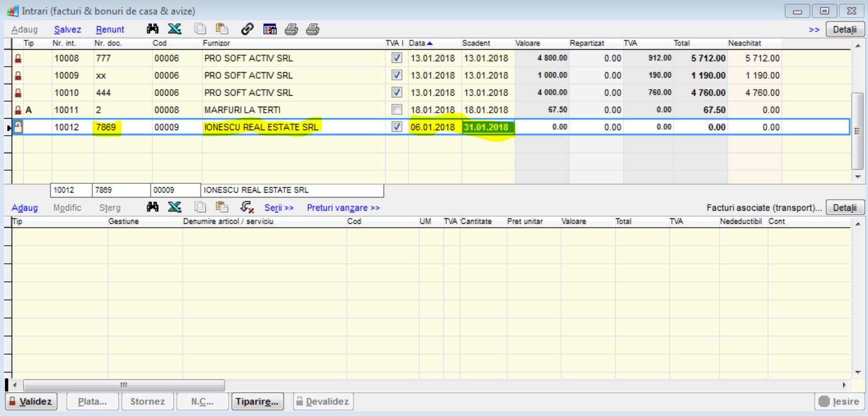
Task: Click the first printer icon in the upper toolbar
Action: coord(291,29)
